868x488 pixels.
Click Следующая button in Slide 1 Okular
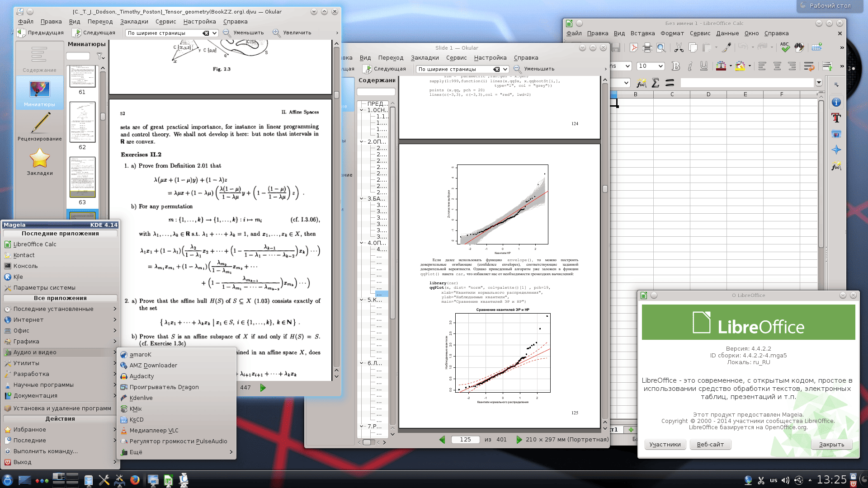(384, 69)
